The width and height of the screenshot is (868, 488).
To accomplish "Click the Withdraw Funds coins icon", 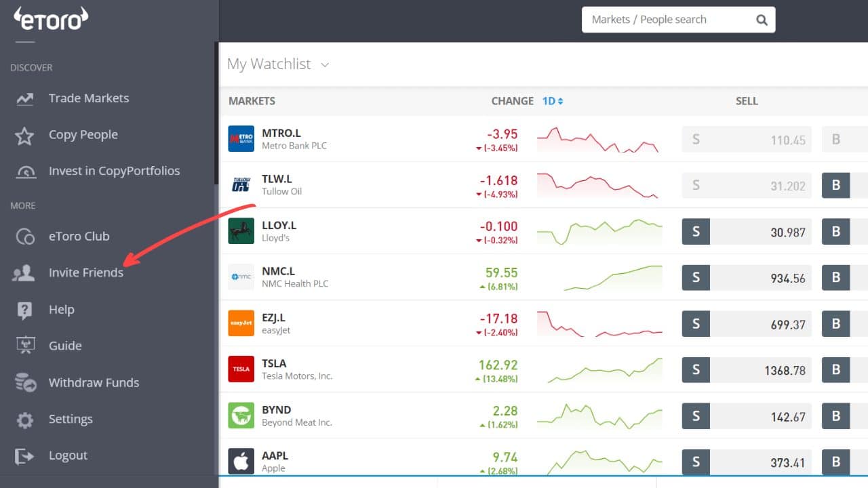I will [x=24, y=382].
